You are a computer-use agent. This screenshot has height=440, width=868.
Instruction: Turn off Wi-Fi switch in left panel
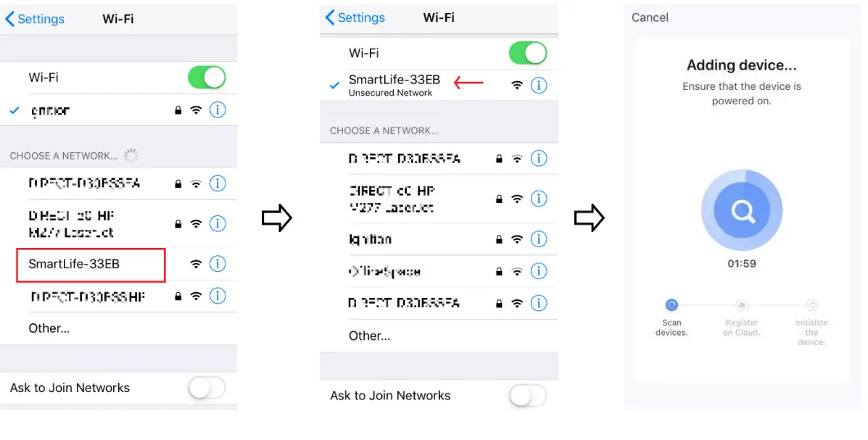207,78
